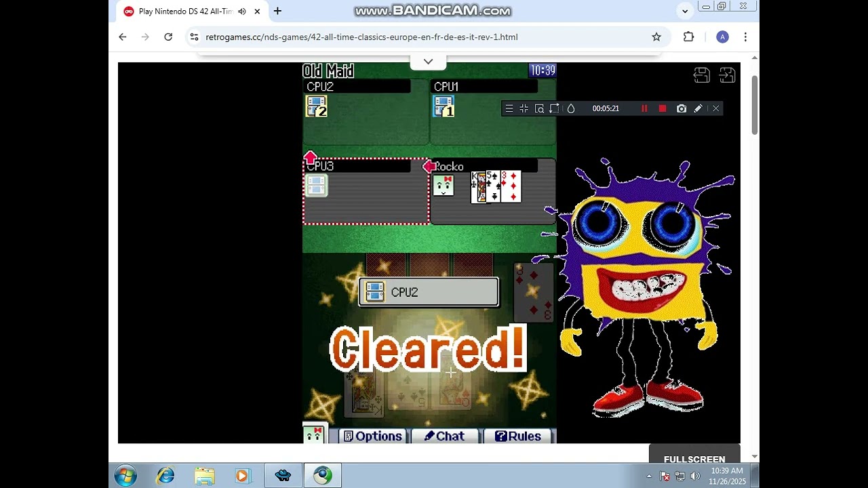Click the CPU1 rank icon
The width and height of the screenshot is (868, 488).
tap(443, 106)
